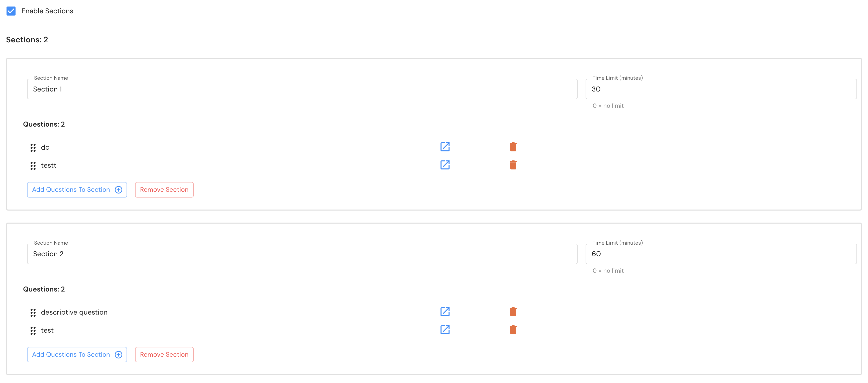Open edit for the 'testt' question
Screen dimensions: 868x383
[x=445, y=165]
